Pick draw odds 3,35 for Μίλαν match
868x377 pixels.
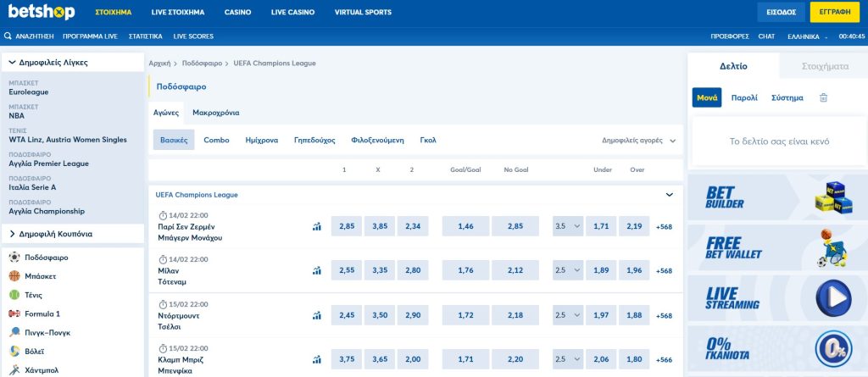[x=380, y=270]
